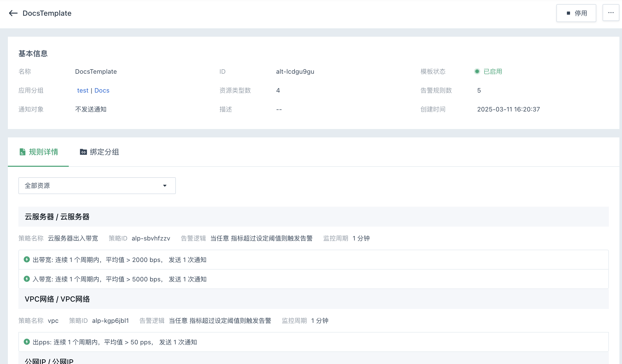
Task: Click the 基本信息 section heading
Action: pos(33,54)
